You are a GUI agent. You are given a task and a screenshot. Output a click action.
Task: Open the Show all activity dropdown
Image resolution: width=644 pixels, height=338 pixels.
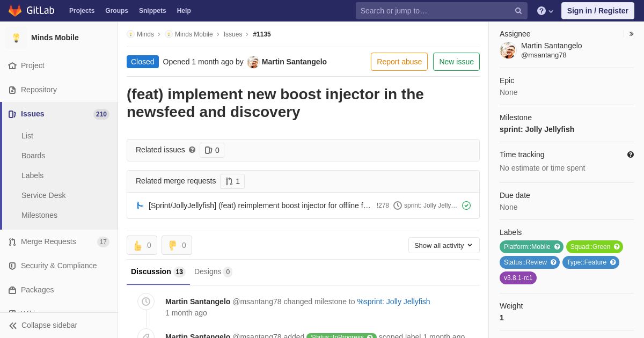(444, 245)
